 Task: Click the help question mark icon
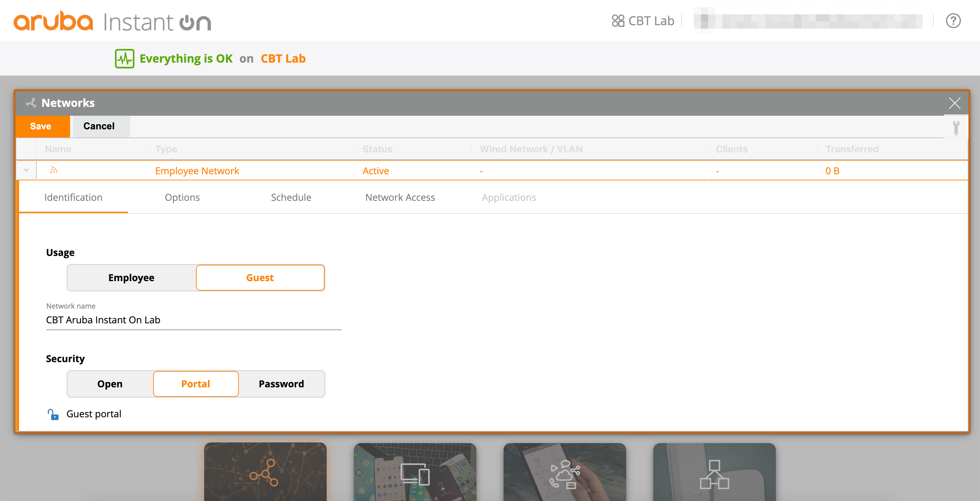point(953,21)
